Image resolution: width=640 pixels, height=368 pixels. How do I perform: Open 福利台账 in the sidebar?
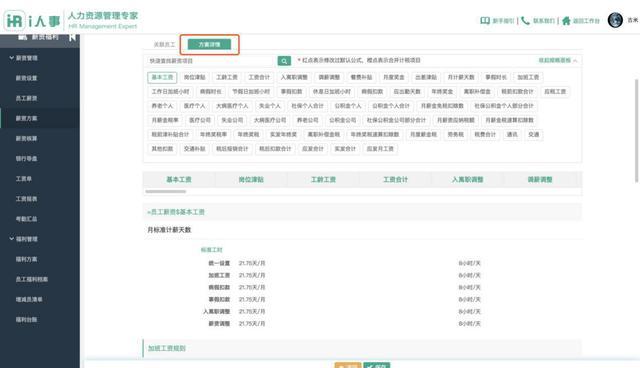(27, 319)
